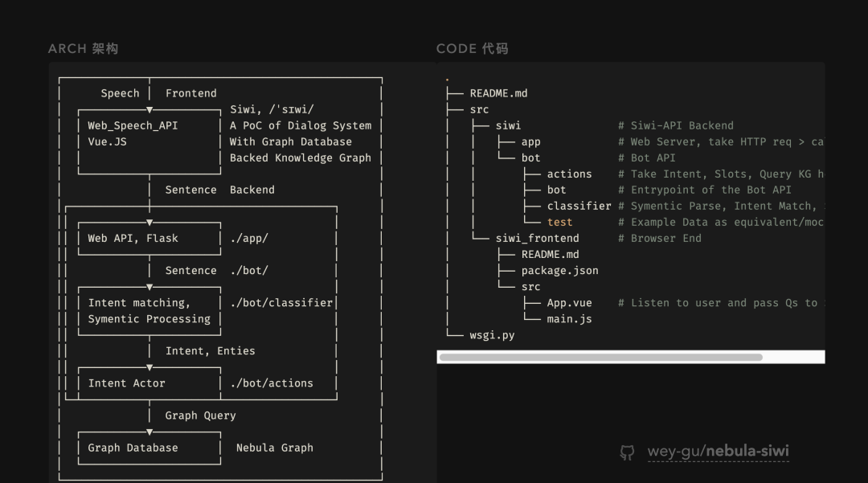Click the ARCH 架构 heading
This screenshot has width=868, height=483.
coord(83,49)
